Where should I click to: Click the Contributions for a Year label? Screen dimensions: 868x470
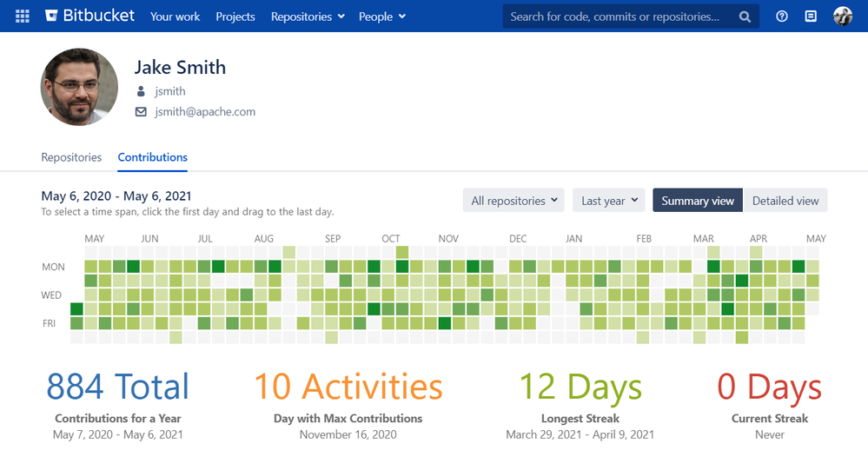point(118,419)
